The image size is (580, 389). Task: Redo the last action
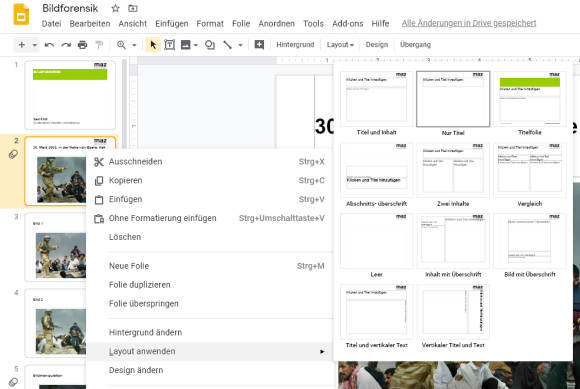(66, 45)
